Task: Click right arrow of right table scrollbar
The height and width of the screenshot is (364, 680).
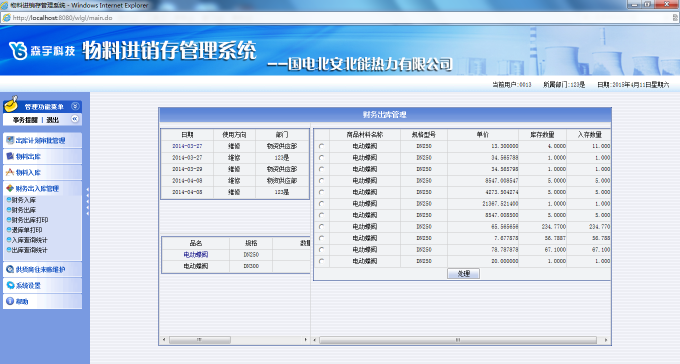Action: [x=606, y=340]
